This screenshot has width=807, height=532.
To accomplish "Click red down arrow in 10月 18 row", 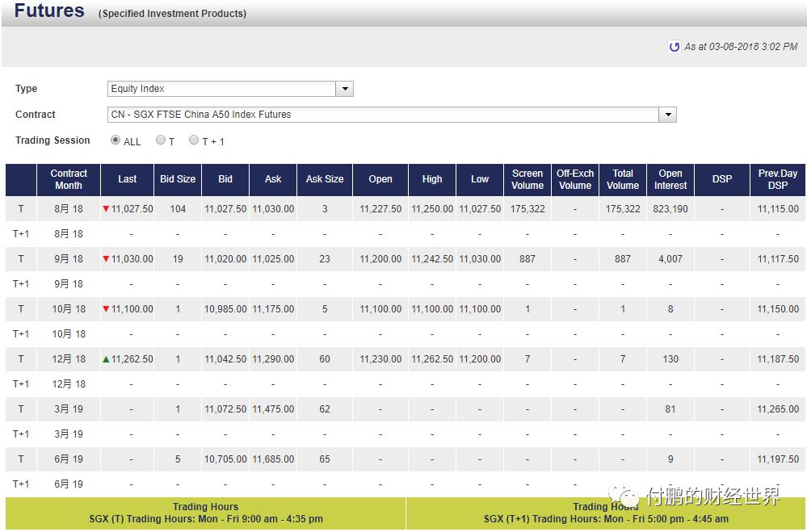I will click(x=106, y=309).
